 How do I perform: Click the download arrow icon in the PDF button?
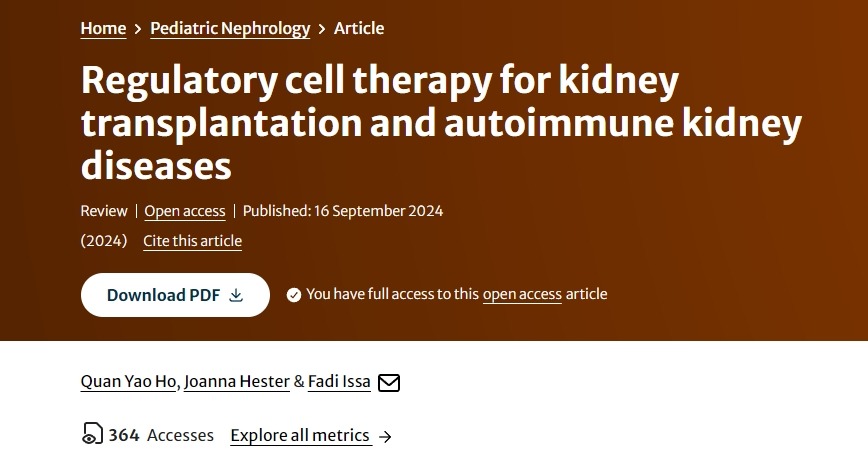click(x=236, y=295)
